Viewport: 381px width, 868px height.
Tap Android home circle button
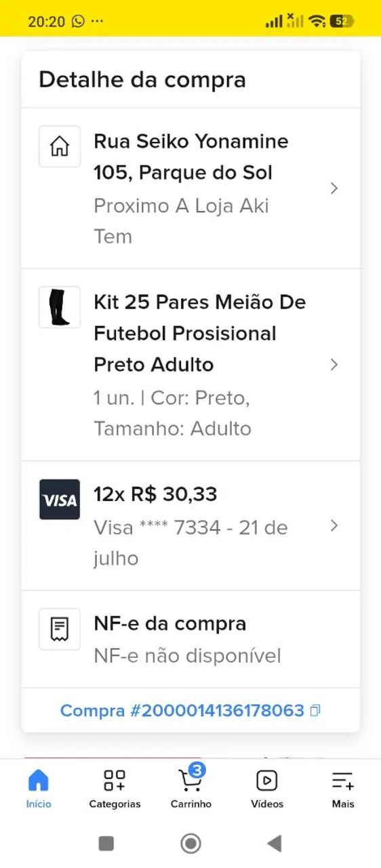point(191,843)
